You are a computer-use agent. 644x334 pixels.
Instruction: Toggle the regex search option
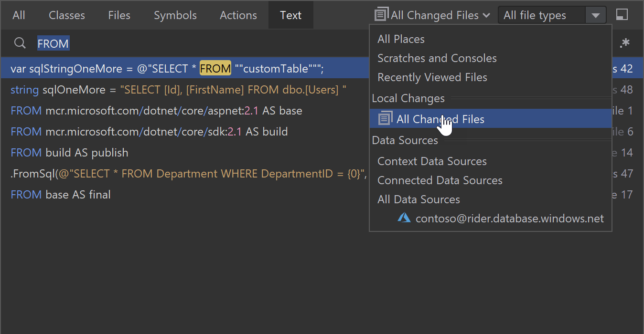tap(624, 43)
